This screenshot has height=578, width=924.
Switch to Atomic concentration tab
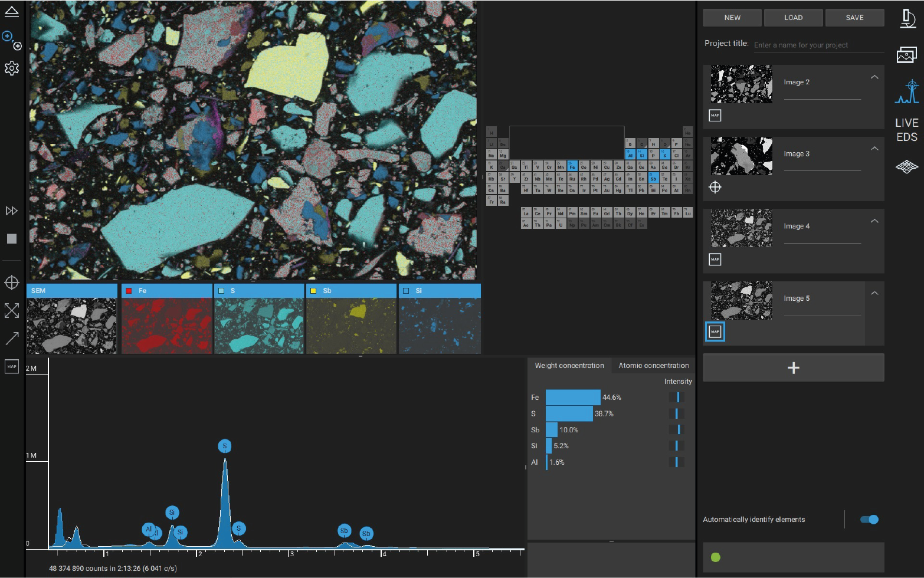click(653, 366)
